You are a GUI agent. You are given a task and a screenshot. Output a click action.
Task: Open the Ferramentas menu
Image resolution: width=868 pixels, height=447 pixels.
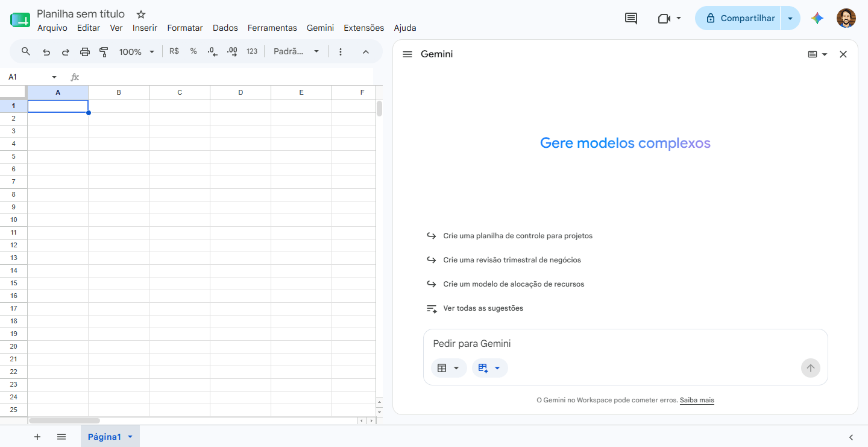point(272,28)
